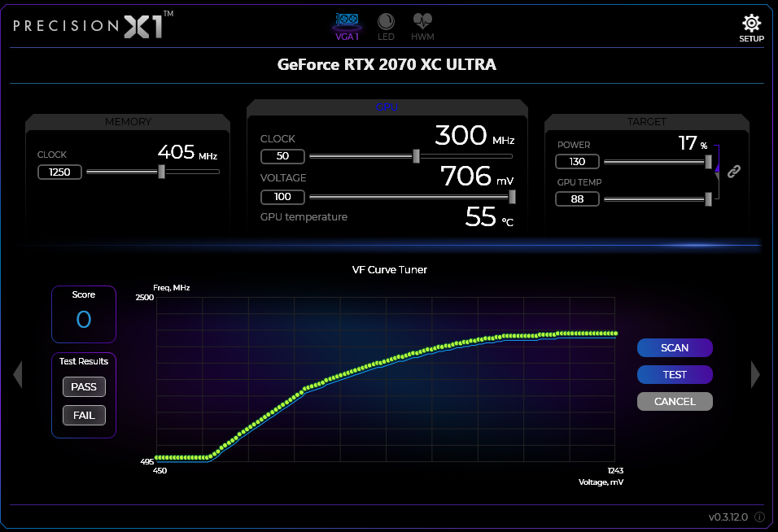Toggle the power and temp link icon
The height and width of the screenshot is (532, 778).
coord(734,172)
